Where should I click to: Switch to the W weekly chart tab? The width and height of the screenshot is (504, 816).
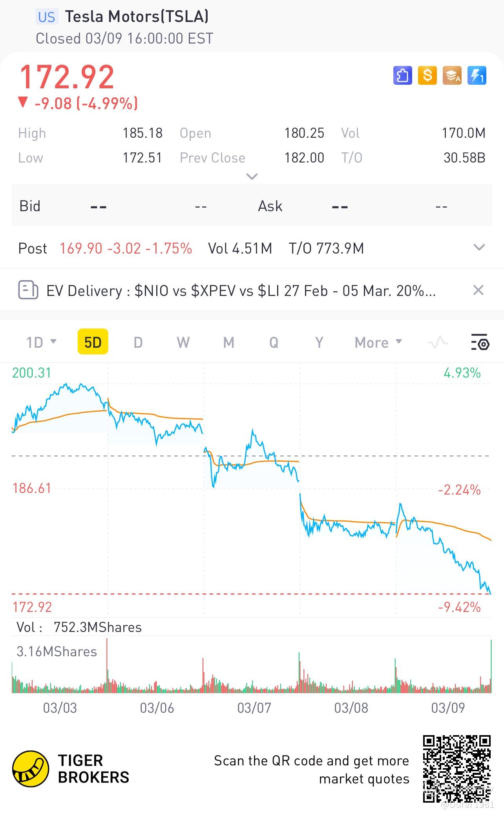pyautogui.click(x=183, y=343)
